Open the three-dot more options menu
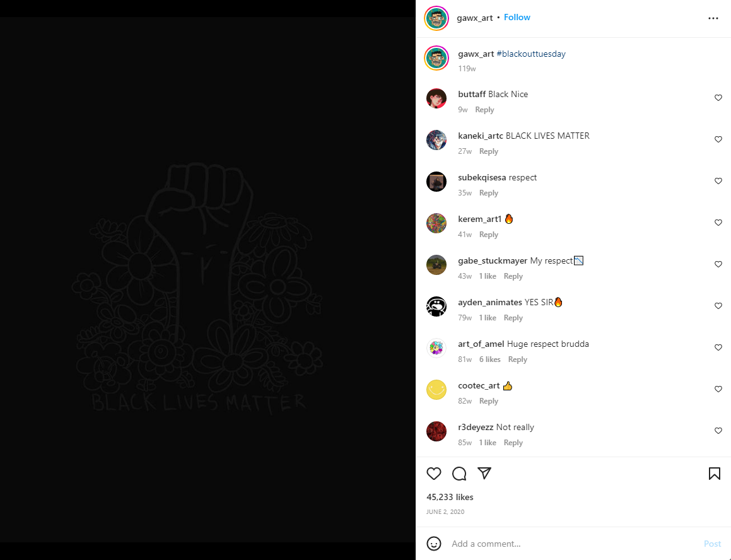 pyautogui.click(x=713, y=18)
